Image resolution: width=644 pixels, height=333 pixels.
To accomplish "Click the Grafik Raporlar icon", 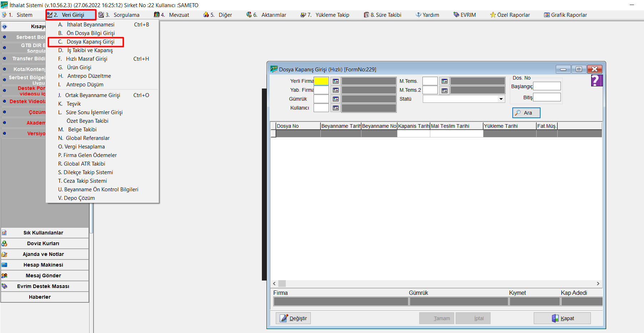I will [x=547, y=15].
